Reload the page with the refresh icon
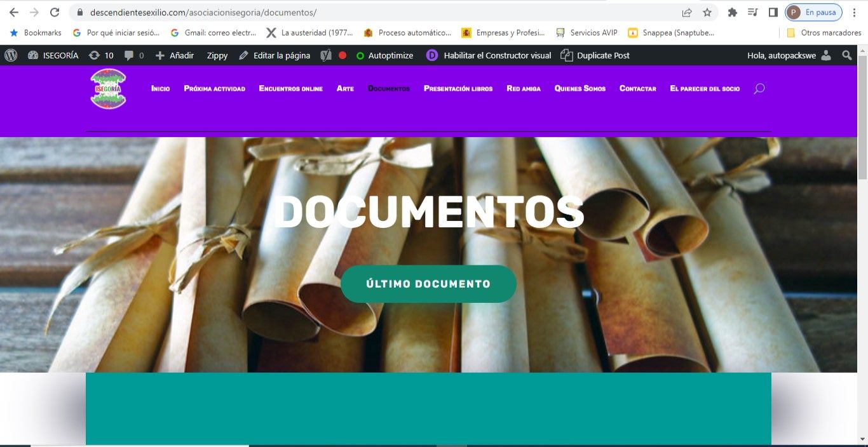 55,12
